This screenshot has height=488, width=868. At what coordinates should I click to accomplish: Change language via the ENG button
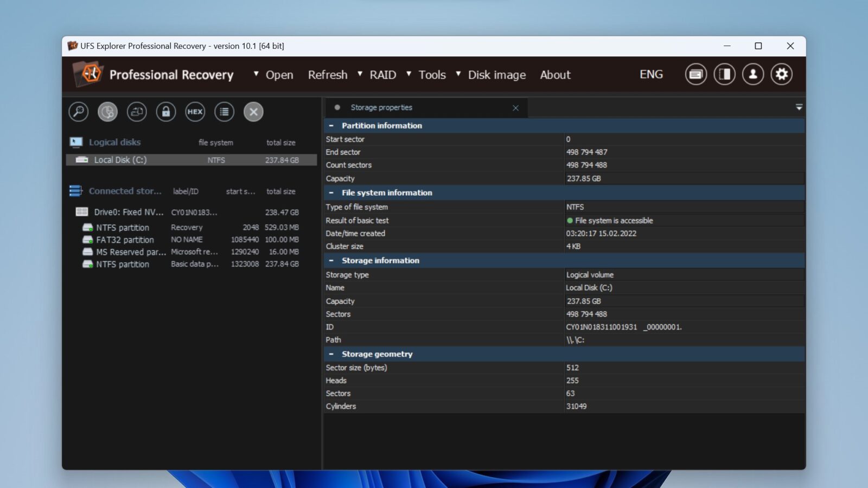point(650,74)
